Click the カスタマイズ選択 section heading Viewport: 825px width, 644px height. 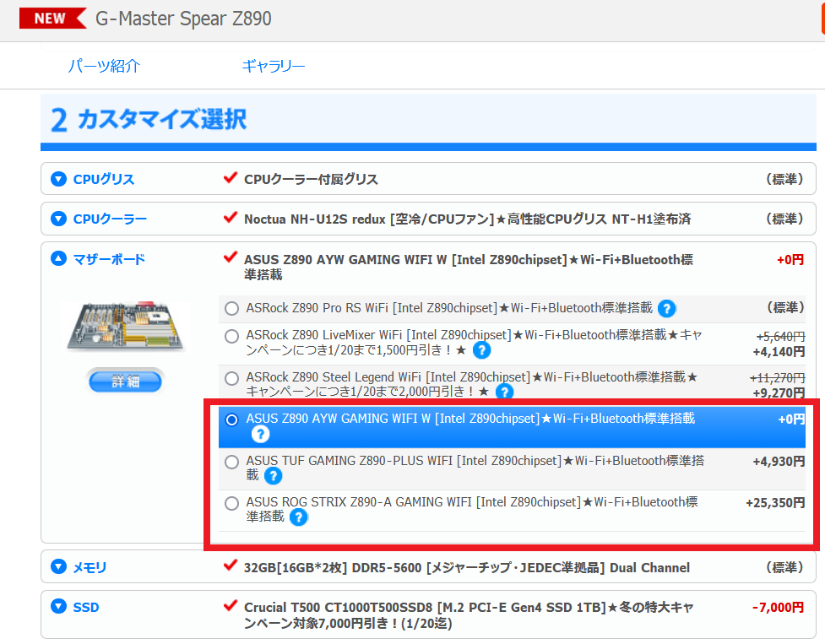[162, 119]
